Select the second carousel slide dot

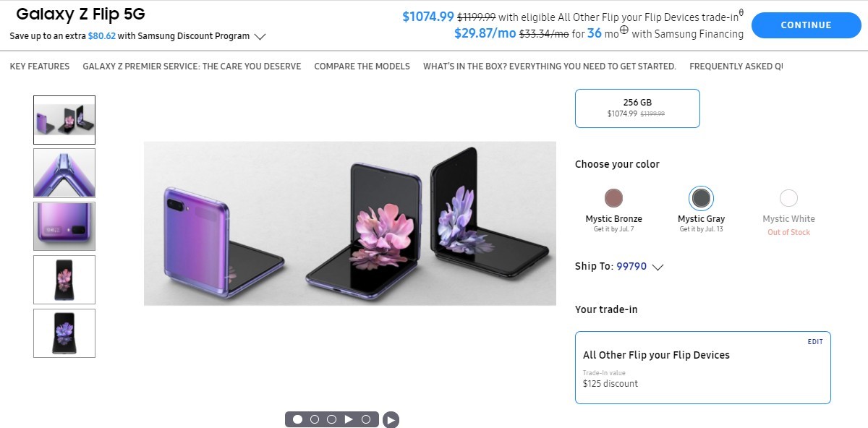[x=315, y=419]
